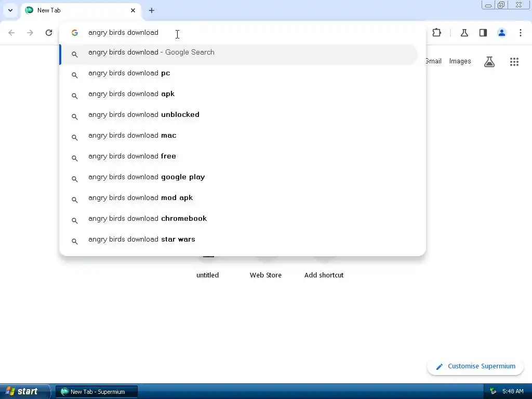Pick 'angry birds download star wars' suggestion
532x399 pixels.
coord(238,241)
